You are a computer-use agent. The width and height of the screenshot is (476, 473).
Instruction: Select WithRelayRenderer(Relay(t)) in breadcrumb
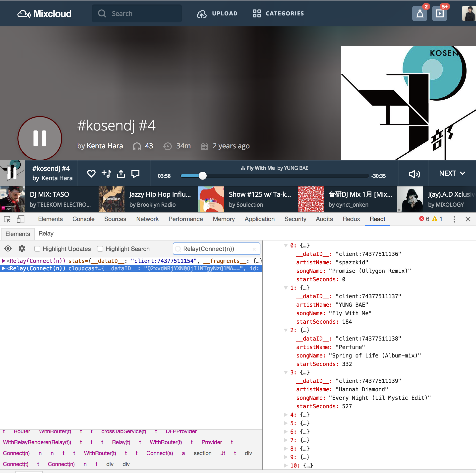pyautogui.click(x=37, y=442)
